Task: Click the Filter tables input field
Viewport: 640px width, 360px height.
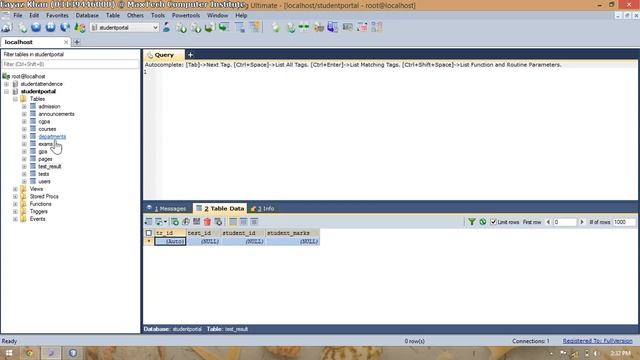Action: 70,64
